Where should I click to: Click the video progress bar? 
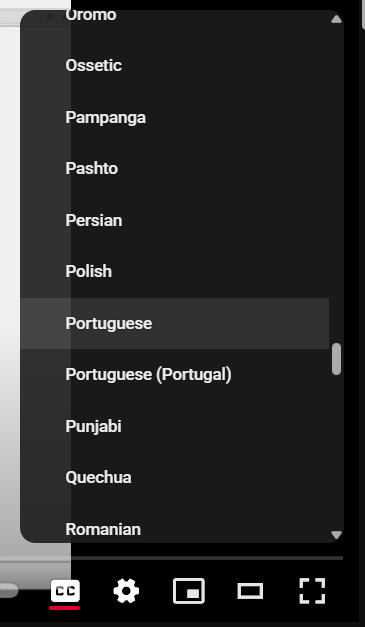(x=172, y=558)
